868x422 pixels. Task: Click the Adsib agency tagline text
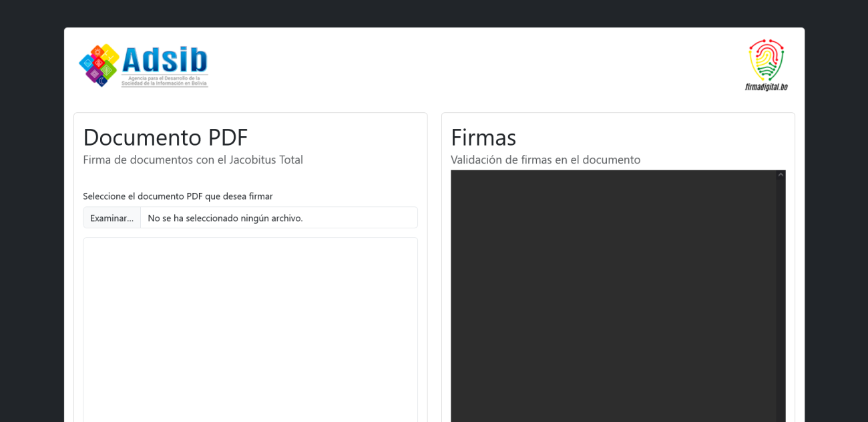[x=164, y=81]
